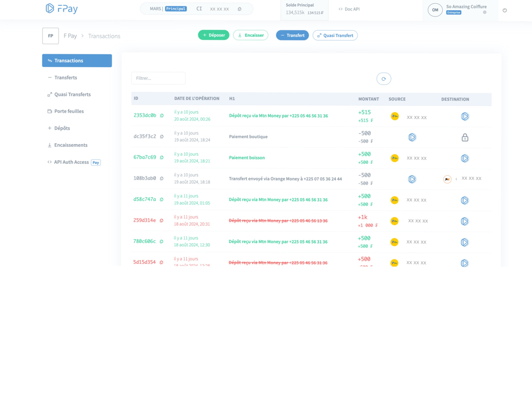Copy transaction ID 5d15d354
The width and height of the screenshot is (532, 399).
[x=162, y=262]
